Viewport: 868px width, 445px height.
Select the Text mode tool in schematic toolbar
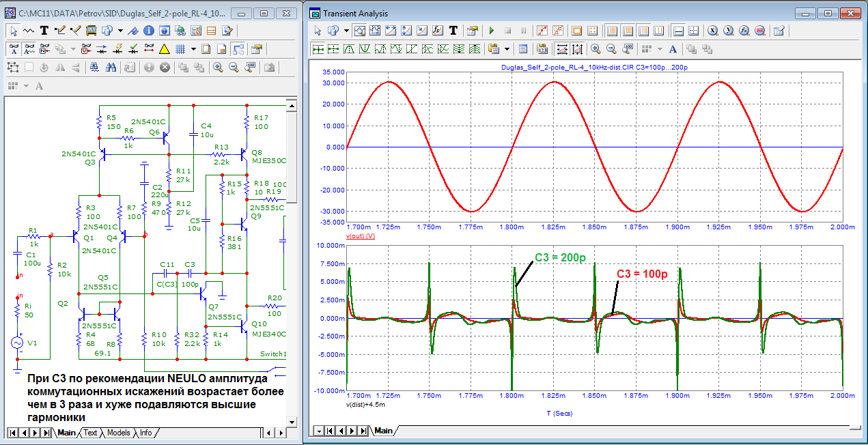pyautogui.click(x=44, y=30)
